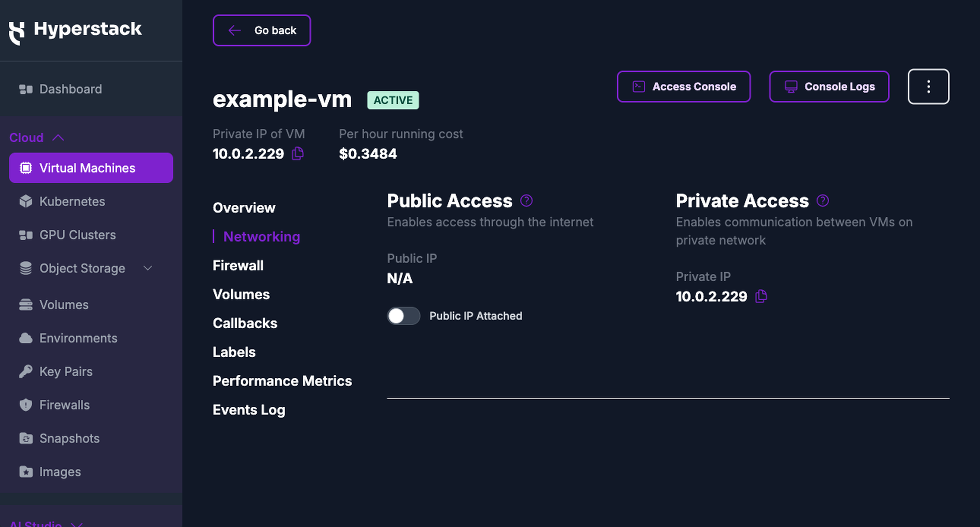This screenshot has height=527, width=980.
Task: Open the Events Log tab
Action: (x=249, y=410)
